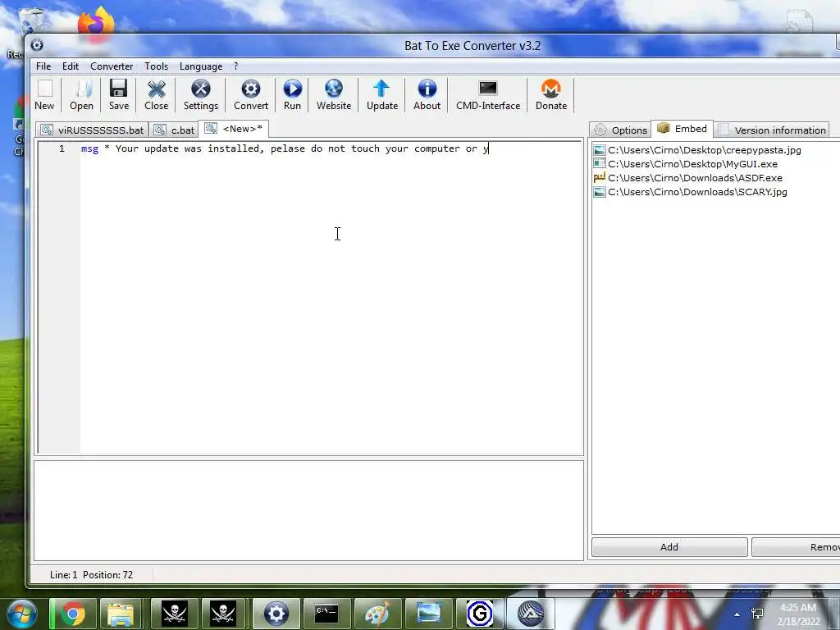Screen dimensions: 840x630
Task: Open Paint palette icon on taskbar
Action: click(x=377, y=614)
